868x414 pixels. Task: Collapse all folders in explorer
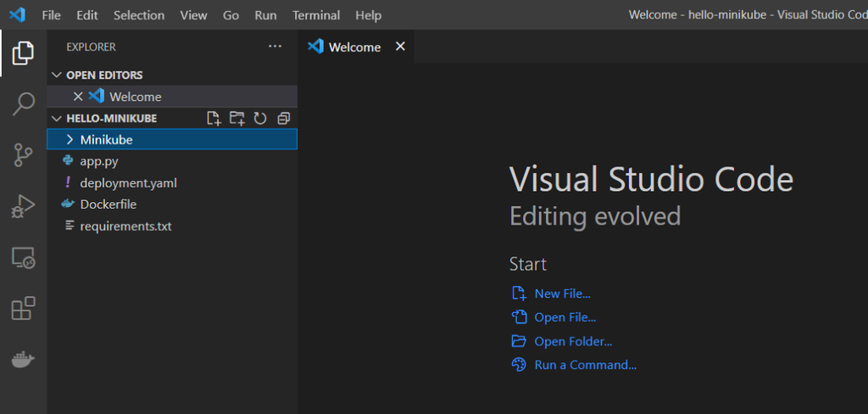click(x=283, y=119)
